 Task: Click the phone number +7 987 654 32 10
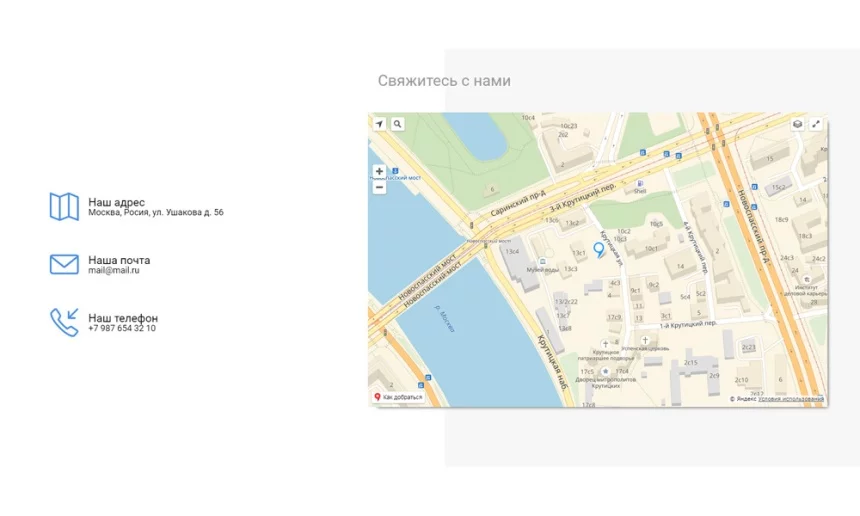(x=122, y=329)
